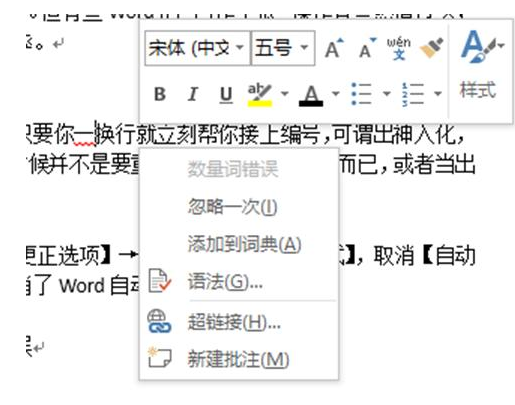Apply yellow text highlight color
Image resolution: width=515 pixels, height=405 pixels.
[x=260, y=95]
